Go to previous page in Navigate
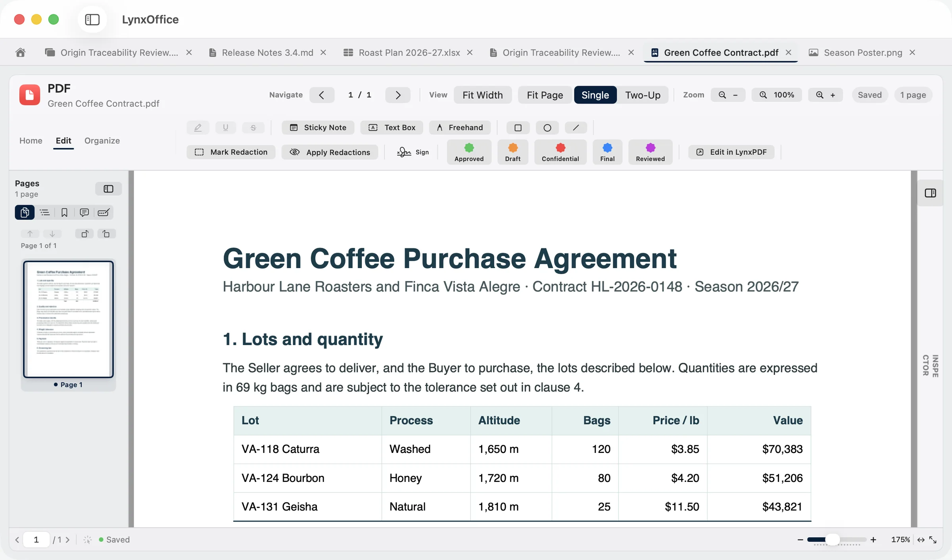The image size is (952, 560). point(322,95)
